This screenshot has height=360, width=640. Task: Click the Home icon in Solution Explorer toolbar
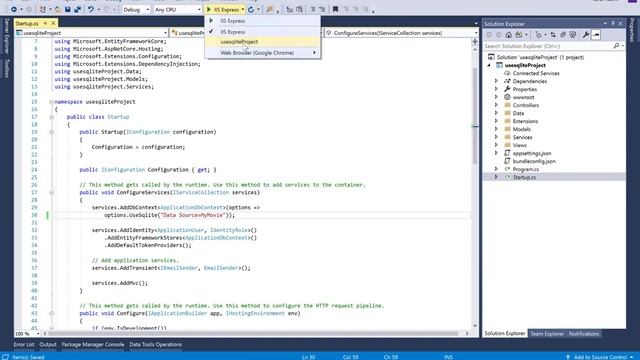pyautogui.click(x=509, y=35)
